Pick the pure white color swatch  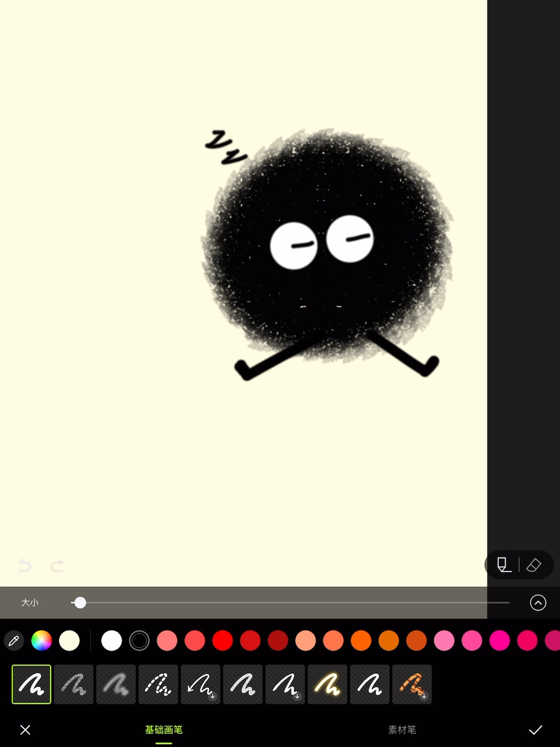click(111, 641)
